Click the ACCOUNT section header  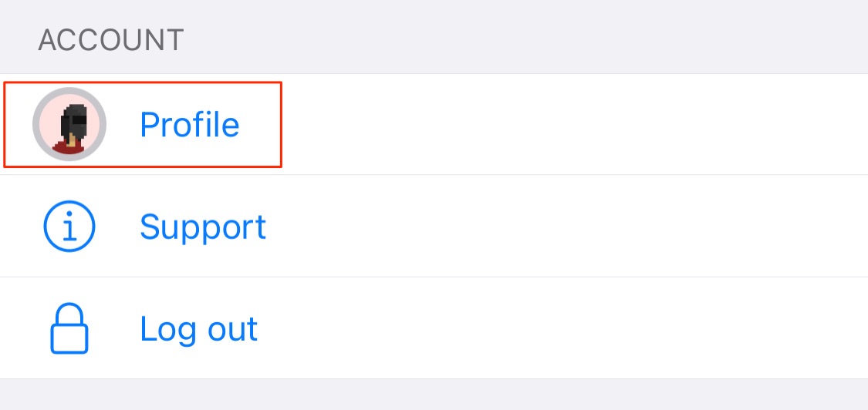(111, 40)
